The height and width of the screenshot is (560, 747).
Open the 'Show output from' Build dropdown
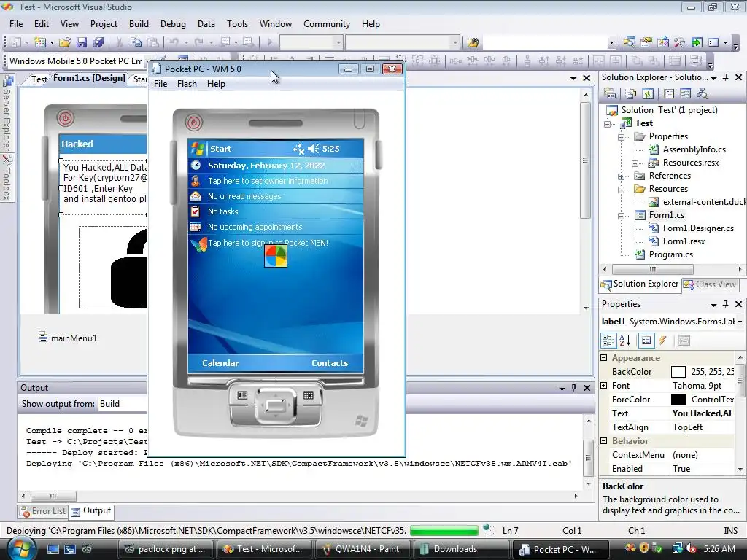pyautogui.click(x=123, y=404)
